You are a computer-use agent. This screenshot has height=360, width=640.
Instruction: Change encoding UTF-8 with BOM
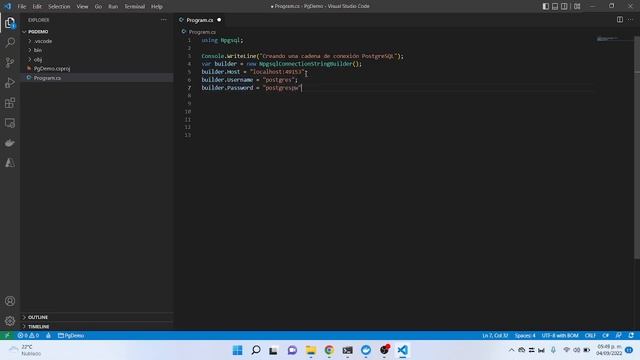(560, 336)
